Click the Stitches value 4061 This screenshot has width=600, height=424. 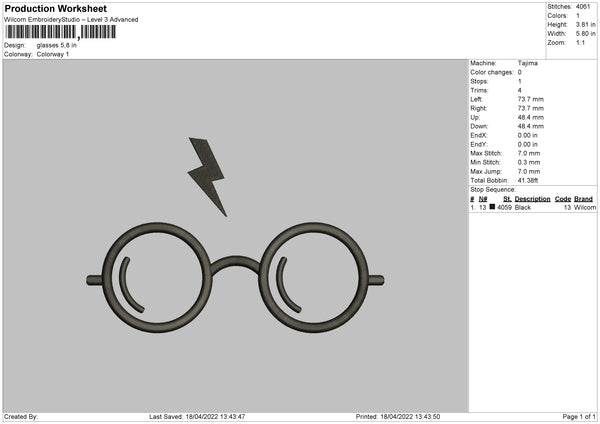583,7
